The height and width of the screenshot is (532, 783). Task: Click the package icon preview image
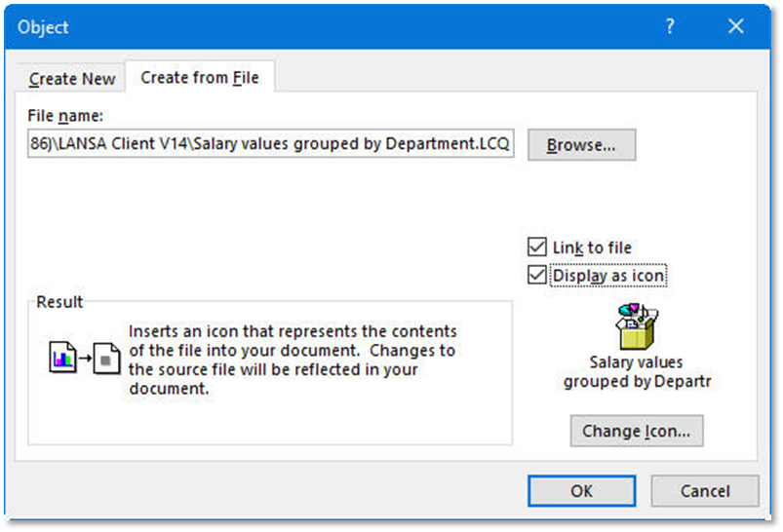(x=636, y=325)
